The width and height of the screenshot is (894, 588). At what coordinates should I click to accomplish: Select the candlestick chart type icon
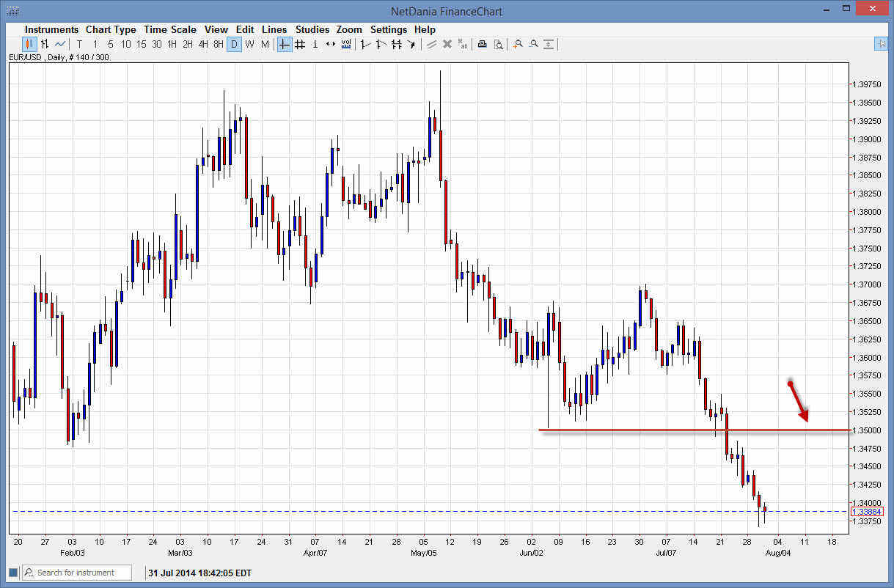[28, 44]
